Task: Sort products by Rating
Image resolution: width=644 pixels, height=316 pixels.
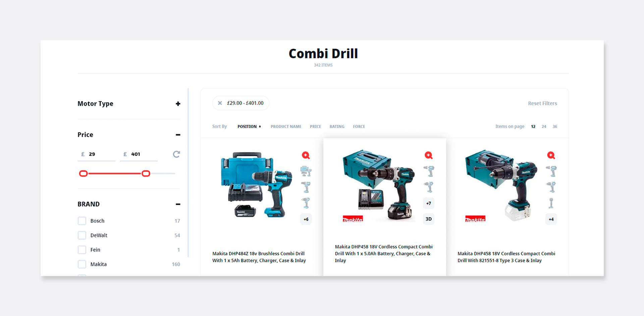Action: tap(337, 127)
